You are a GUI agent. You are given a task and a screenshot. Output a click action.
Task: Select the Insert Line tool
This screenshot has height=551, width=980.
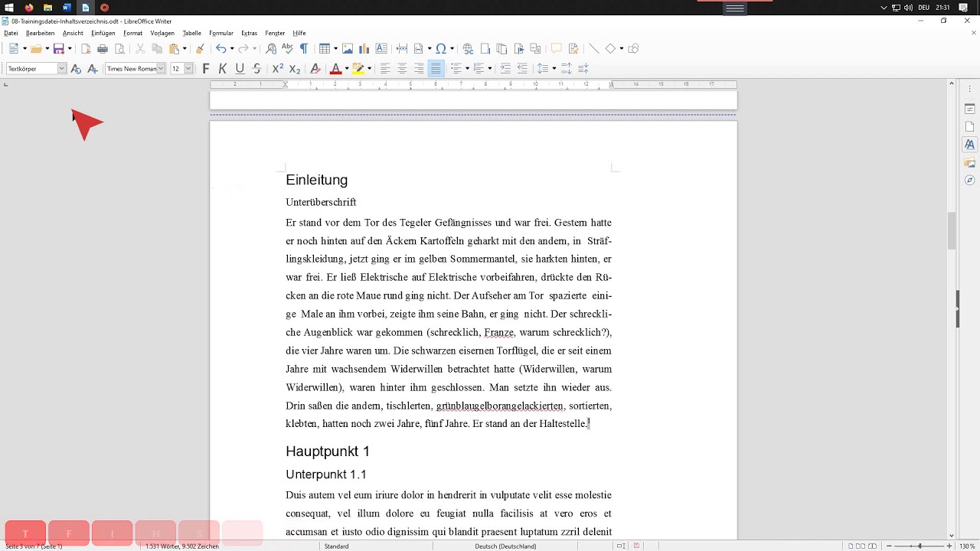click(593, 49)
